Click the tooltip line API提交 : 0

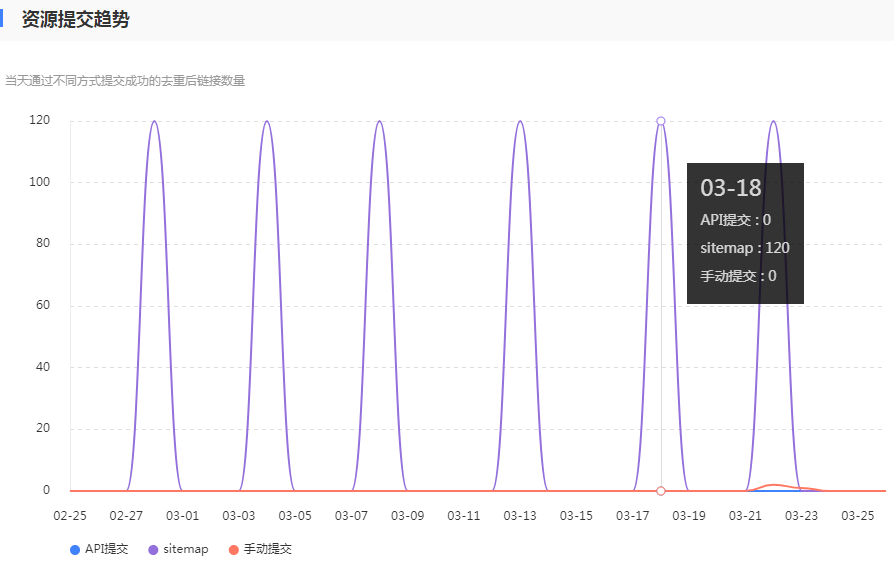click(x=735, y=220)
